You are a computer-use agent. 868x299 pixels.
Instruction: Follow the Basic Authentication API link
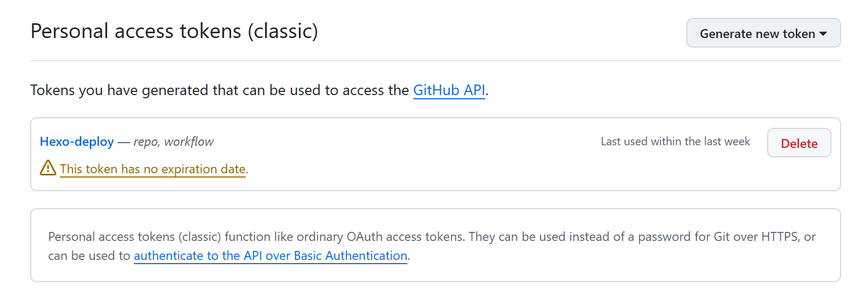[270, 256]
